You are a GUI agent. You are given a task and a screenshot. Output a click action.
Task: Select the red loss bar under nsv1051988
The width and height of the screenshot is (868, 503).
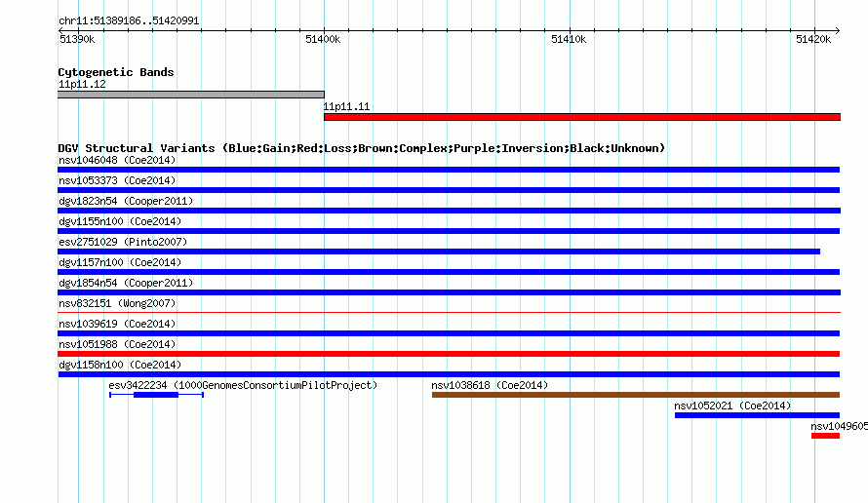[449, 354]
